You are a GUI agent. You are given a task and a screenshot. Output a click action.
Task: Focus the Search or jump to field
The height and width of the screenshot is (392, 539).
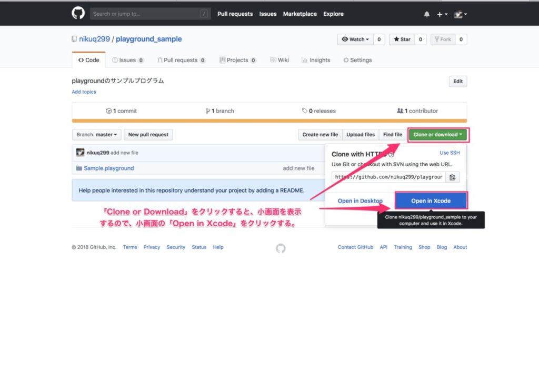[x=150, y=14]
